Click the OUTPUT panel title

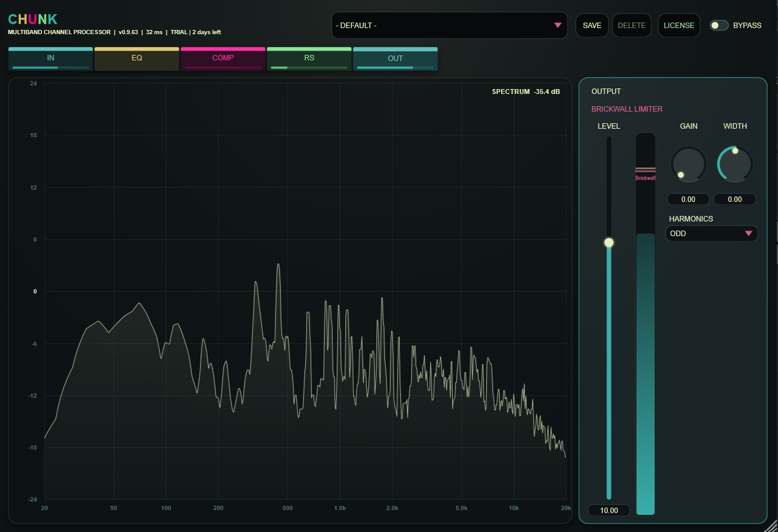tap(606, 92)
